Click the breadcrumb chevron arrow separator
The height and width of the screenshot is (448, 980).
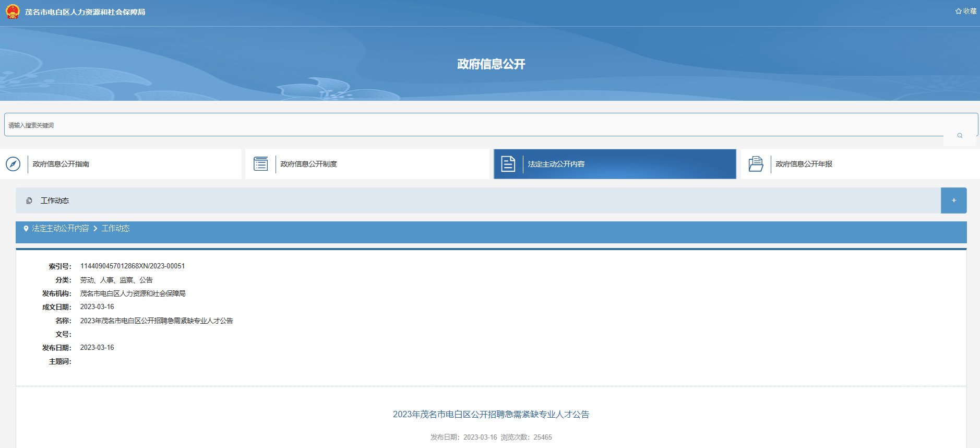pos(95,229)
